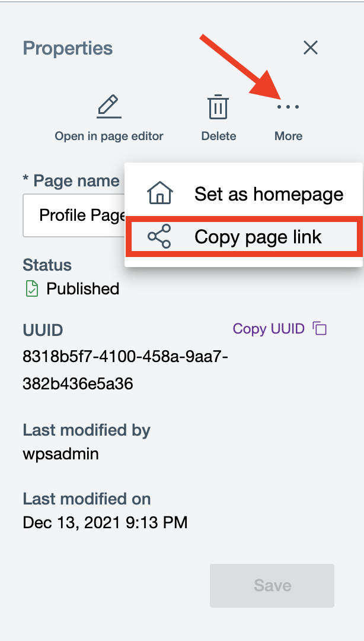Viewport: 364px width, 641px height.
Task: Close the Properties panel with the X
Action: pyautogui.click(x=310, y=47)
